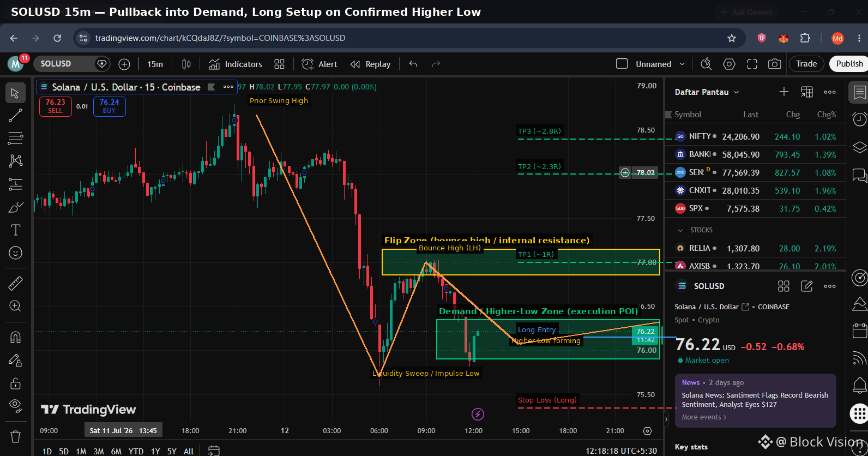The height and width of the screenshot is (456, 868).
Task: Toggle visibility of all drawings
Action: pos(15,405)
